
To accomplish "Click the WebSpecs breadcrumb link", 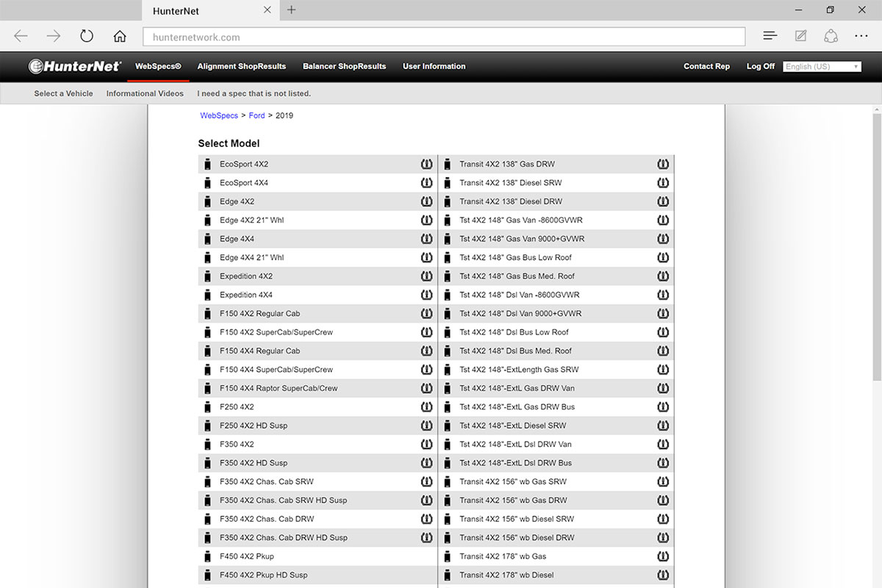I will click(219, 115).
